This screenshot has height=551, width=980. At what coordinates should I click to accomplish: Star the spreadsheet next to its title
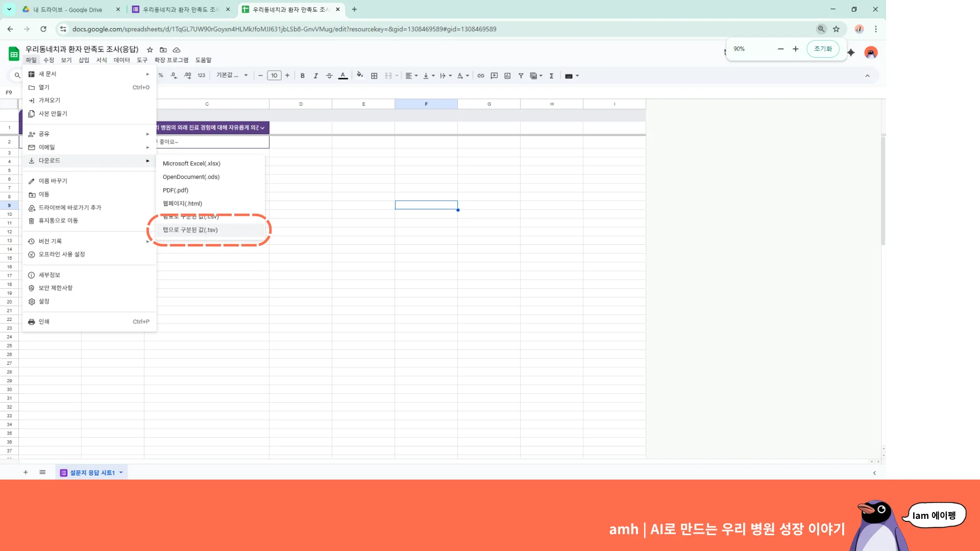click(x=150, y=50)
